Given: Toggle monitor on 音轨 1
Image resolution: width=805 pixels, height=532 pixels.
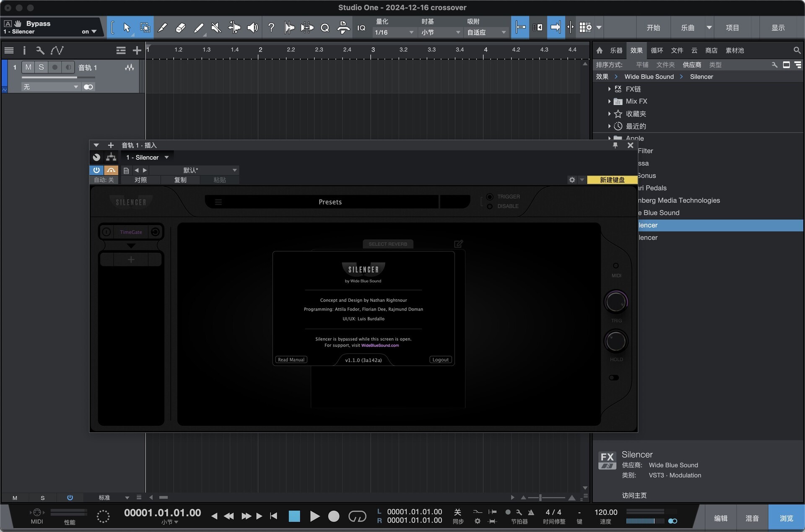Looking at the screenshot, I should pos(68,67).
